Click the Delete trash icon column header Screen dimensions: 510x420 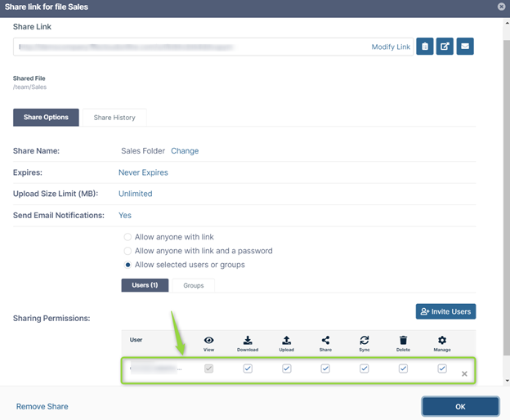[x=403, y=344]
